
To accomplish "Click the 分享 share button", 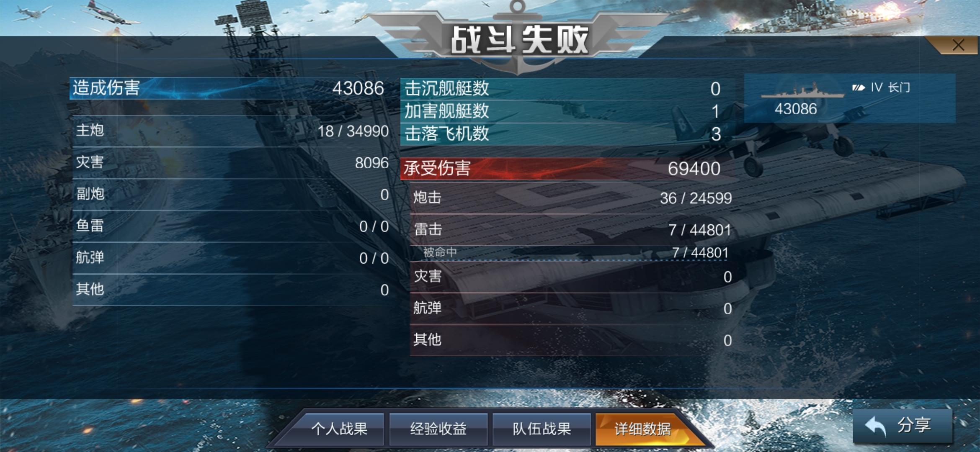I will pos(903,426).
